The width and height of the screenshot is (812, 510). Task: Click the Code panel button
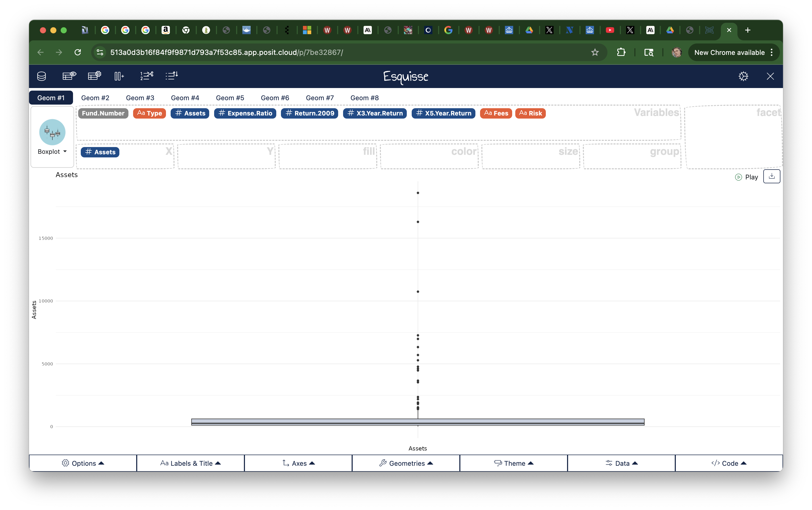[x=729, y=463]
